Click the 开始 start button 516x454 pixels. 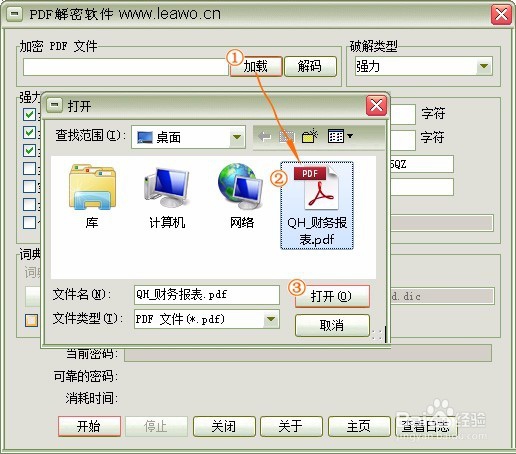(89, 426)
